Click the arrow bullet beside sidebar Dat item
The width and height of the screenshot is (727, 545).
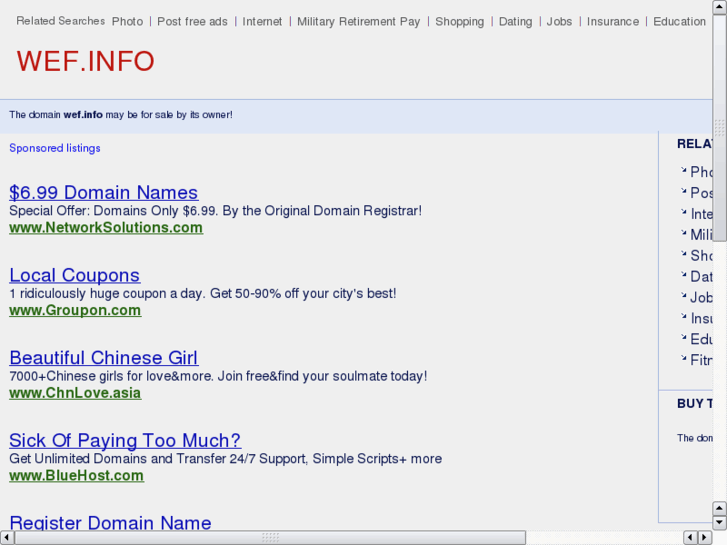(683, 275)
